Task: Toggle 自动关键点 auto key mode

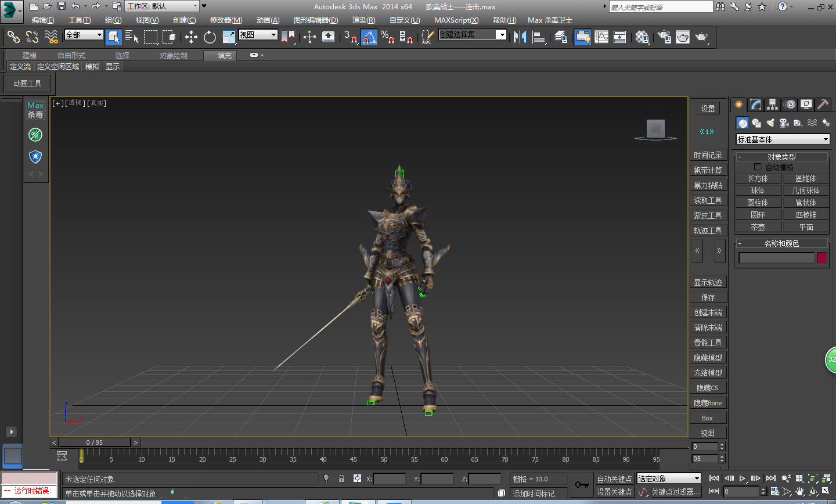Action: 614,479
